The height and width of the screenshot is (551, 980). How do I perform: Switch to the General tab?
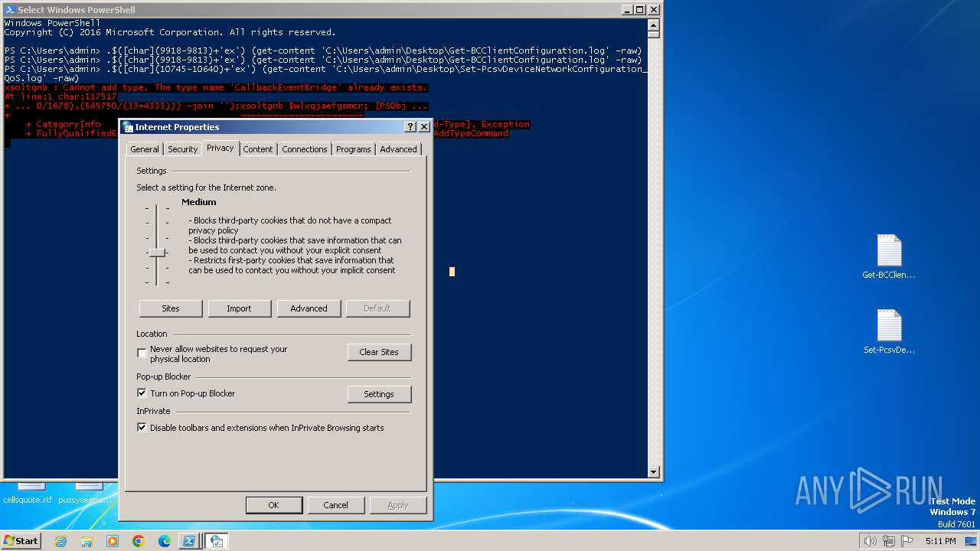(x=144, y=149)
